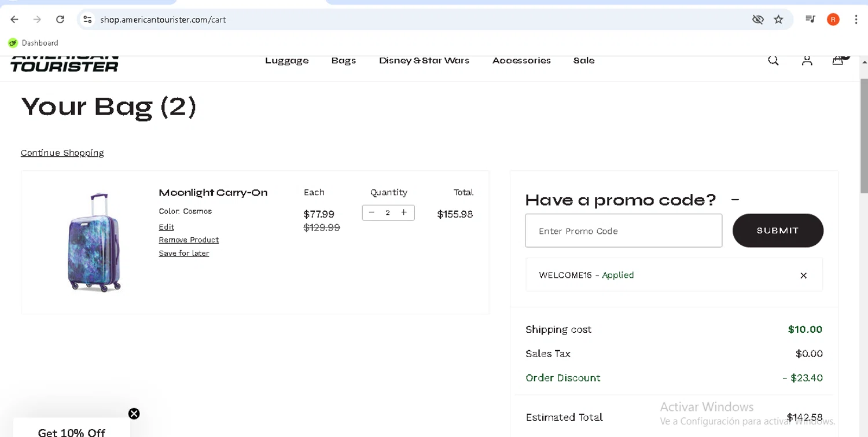The width and height of the screenshot is (868, 437).
Task: Open the Luggage menu
Action: point(287,61)
